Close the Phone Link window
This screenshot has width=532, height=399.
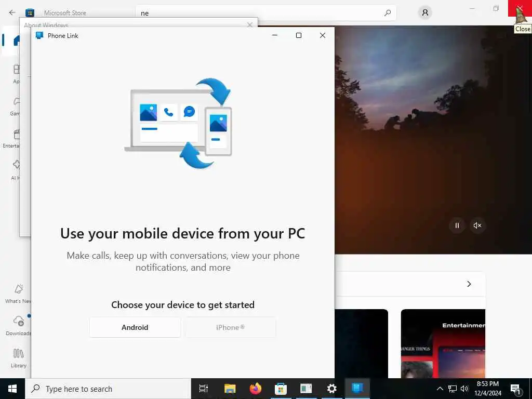pos(322,35)
